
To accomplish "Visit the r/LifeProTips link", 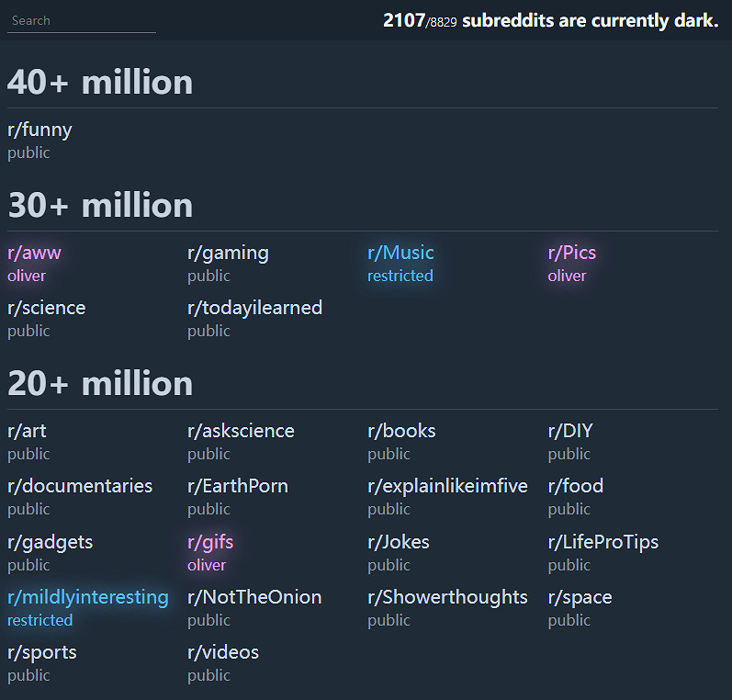I will (602, 542).
